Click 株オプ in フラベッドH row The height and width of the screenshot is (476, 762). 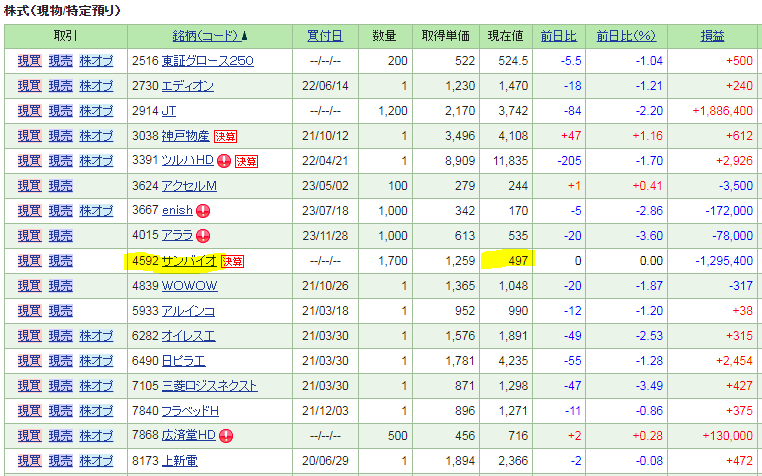pyautogui.click(x=96, y=411)
